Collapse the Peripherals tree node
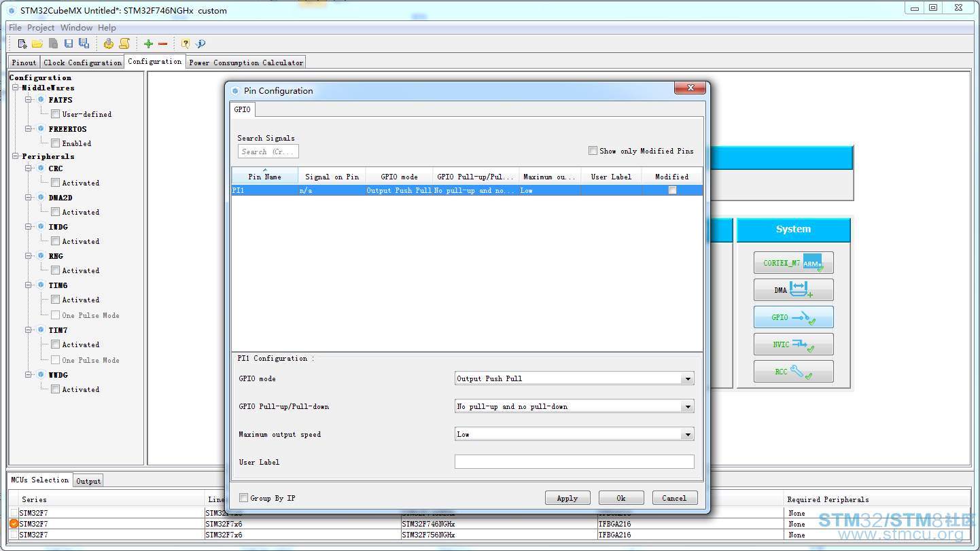 click(16, 157)
